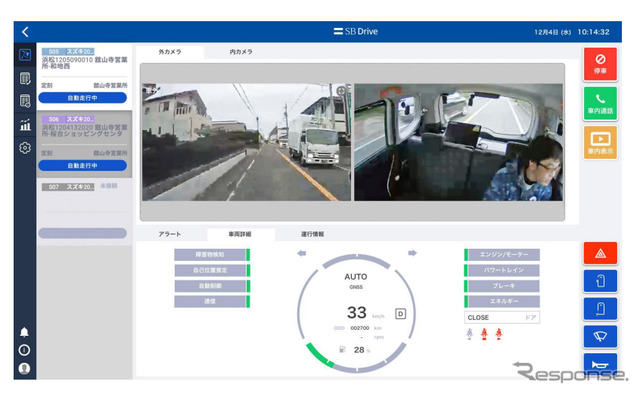The height and width of the screenshot is (394, 640).
Task: Start 車内通話 in-vehicle call
Action: pyautogui.click(x=600, y=103)
